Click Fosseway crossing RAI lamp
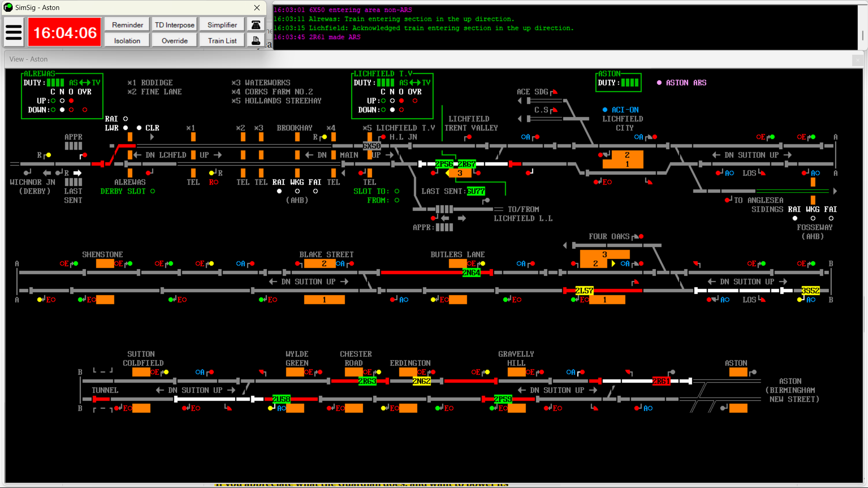The image size is (868, 488). [x=795, y=218]
